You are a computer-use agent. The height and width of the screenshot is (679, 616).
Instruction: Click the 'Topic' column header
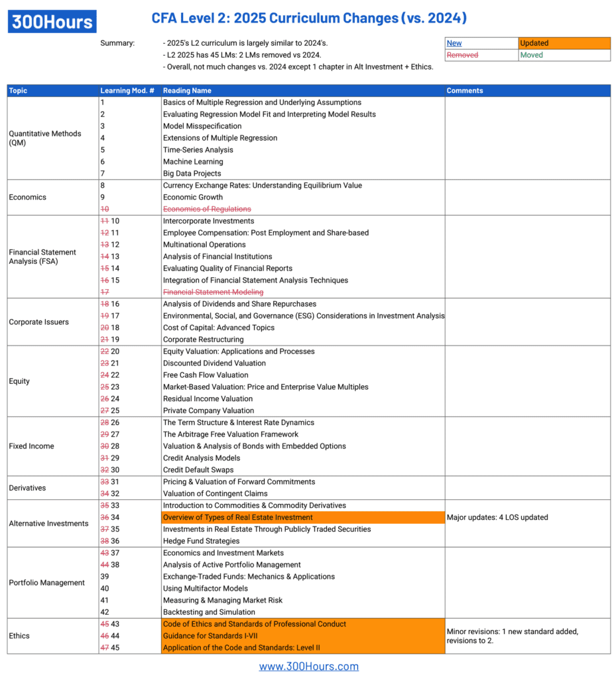[x=19, y=91]
